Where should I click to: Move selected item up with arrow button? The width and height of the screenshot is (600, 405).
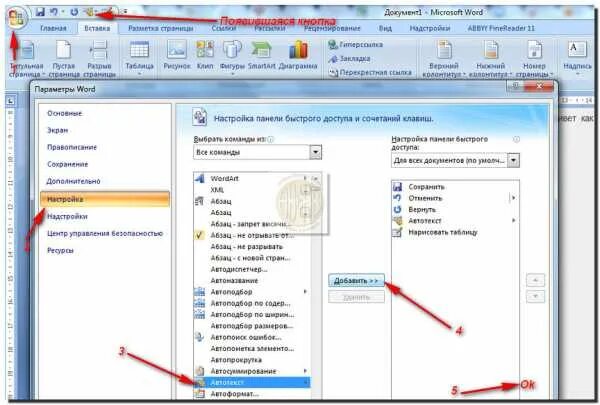point(535,281)
